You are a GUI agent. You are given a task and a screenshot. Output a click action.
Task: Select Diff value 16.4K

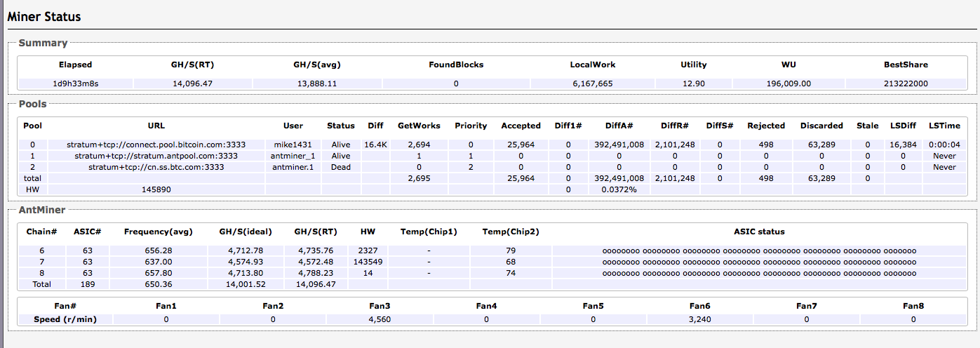coord(375,145)
